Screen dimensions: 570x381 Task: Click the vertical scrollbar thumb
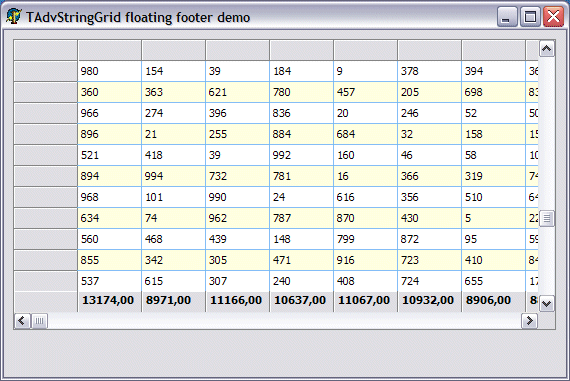tap(547, 218)
